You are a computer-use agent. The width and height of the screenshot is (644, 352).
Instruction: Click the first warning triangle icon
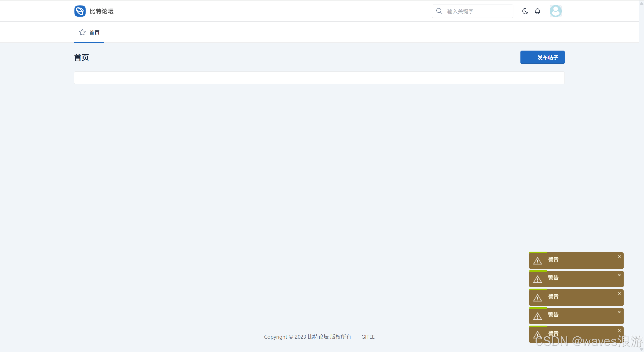point(537,261)
